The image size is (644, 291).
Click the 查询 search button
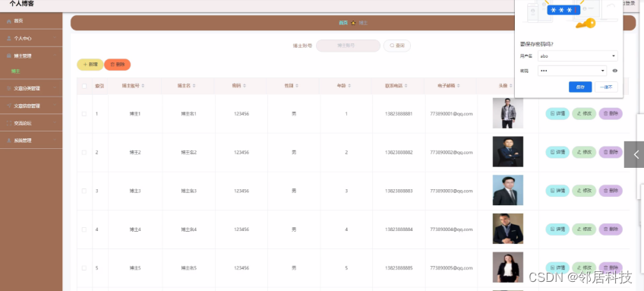click(x=396, y=46)
